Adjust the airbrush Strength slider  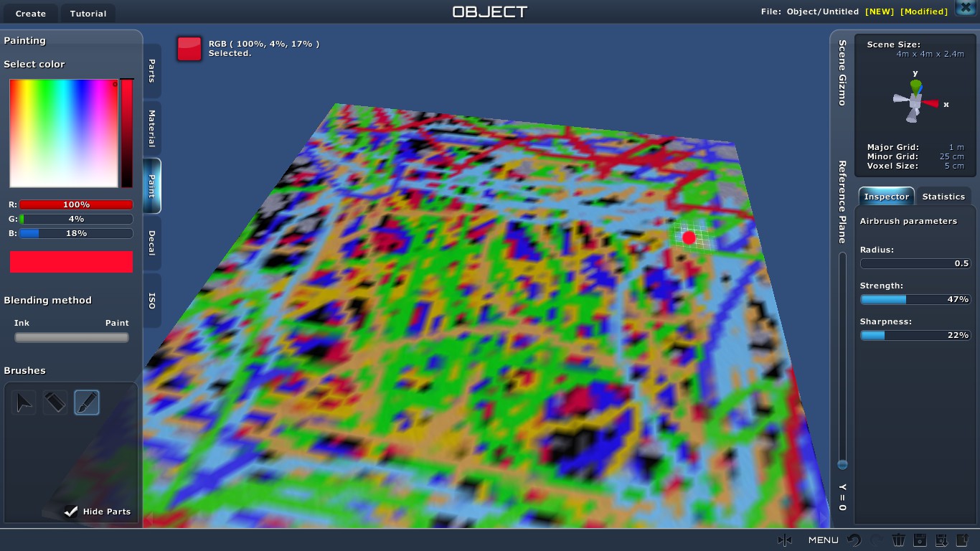click(915, 299)
